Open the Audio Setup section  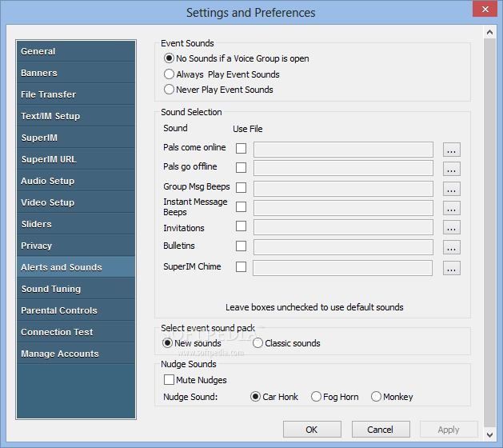coord(76,181)
